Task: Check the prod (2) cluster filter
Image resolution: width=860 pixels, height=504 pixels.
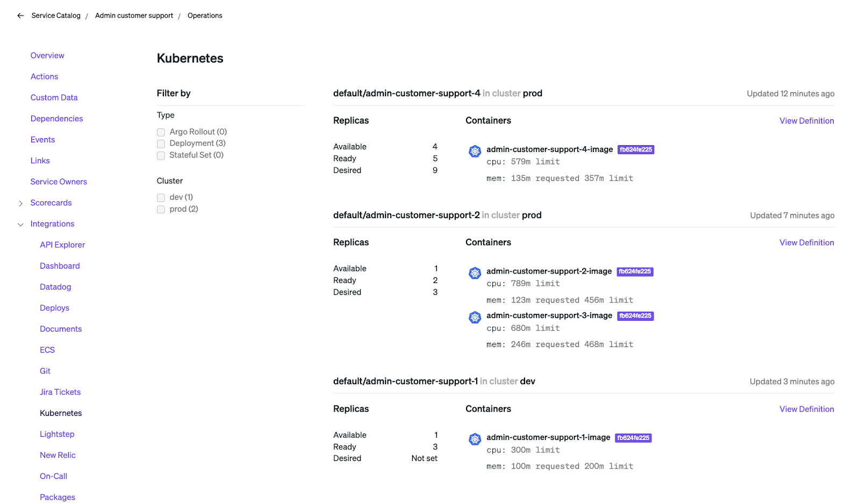Action: [161, 209]
